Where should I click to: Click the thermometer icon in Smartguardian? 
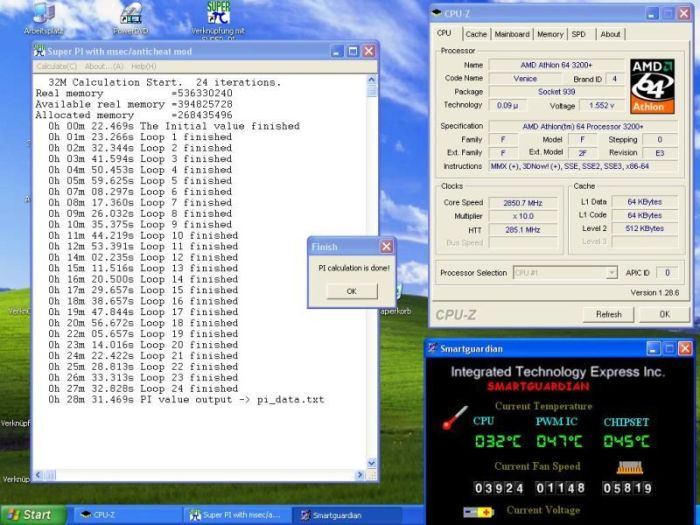pos(455,417)
